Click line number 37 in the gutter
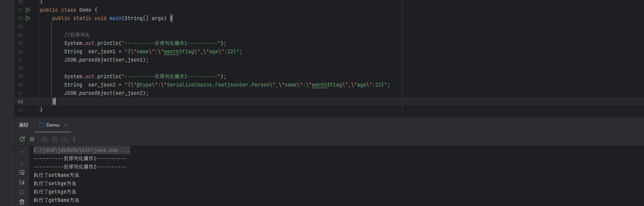The image size is (644, 206). pos(20,60)
